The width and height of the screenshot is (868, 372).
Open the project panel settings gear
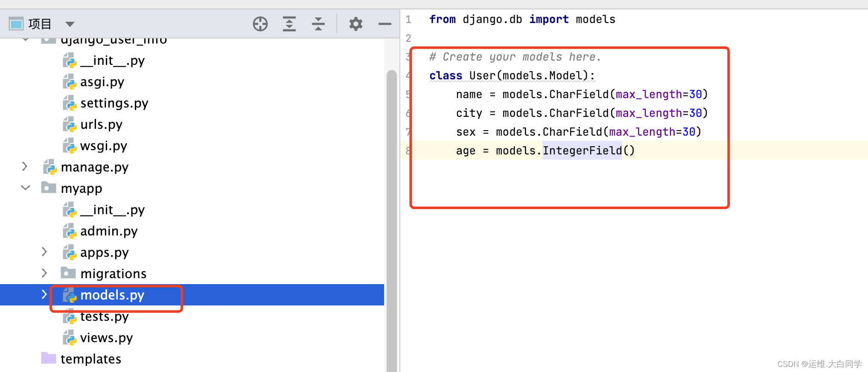tap(355, 24)
